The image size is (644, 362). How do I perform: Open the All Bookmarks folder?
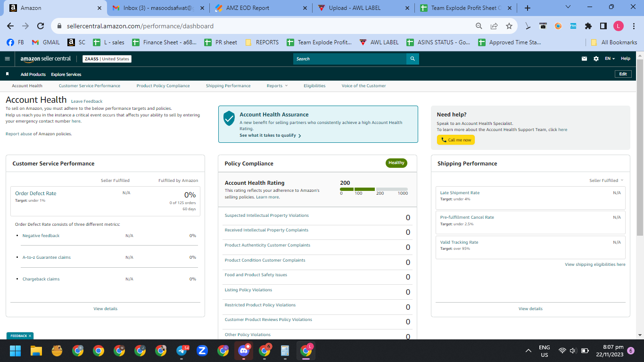tap(614, 42)
